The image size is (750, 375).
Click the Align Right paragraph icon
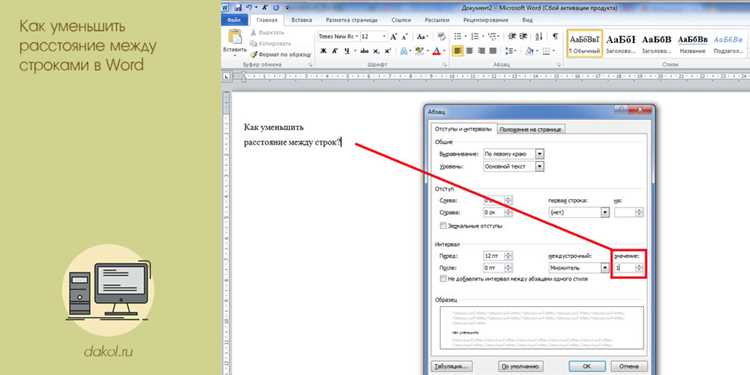pos(481,51)
